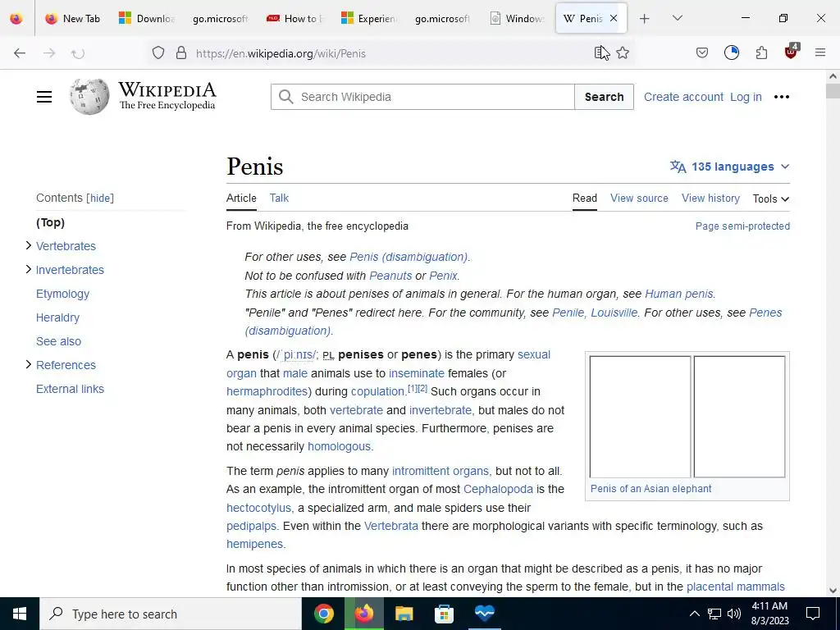Expand the Invertebrates contents section

[x=29, y=269]
